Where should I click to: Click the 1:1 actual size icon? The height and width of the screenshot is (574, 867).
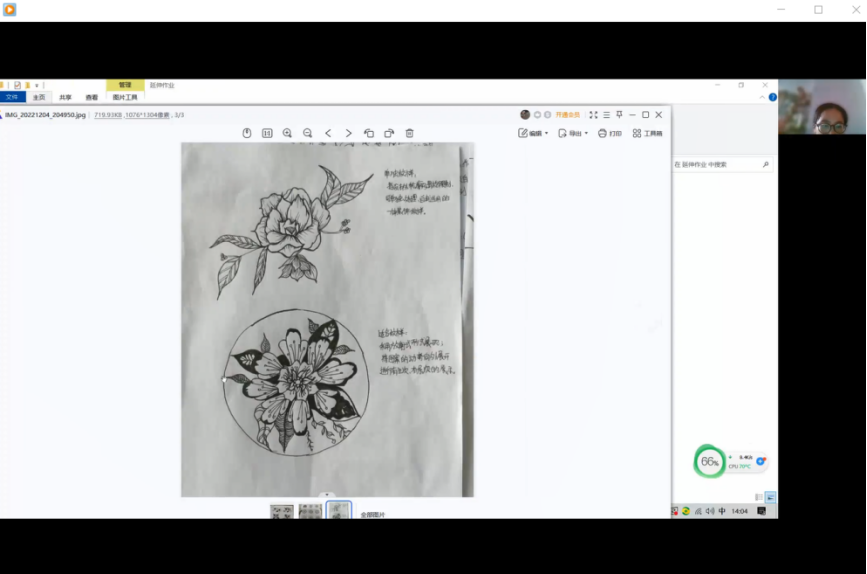tap(267, 133)
